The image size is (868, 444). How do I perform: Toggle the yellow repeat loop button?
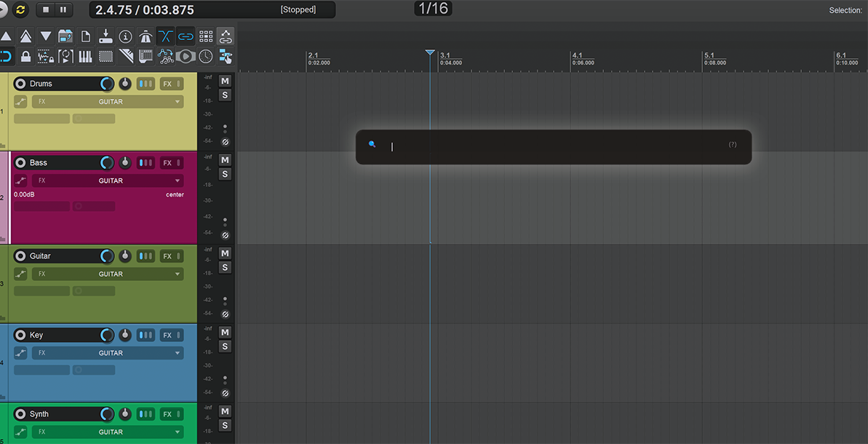coord(20,9)
